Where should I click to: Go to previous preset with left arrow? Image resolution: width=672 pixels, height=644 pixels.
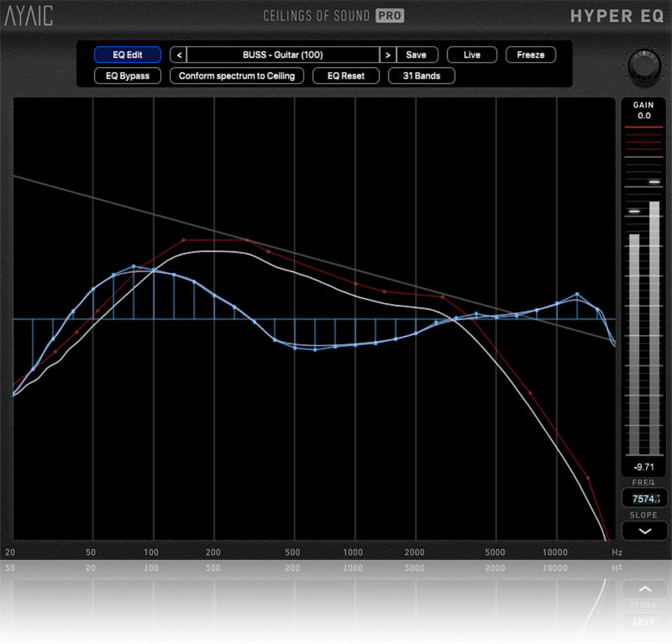pos(178,55)
